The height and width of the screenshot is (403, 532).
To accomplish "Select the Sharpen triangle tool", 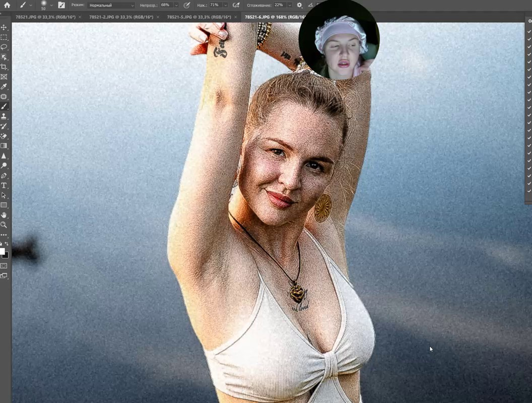I will pos(4,156).
